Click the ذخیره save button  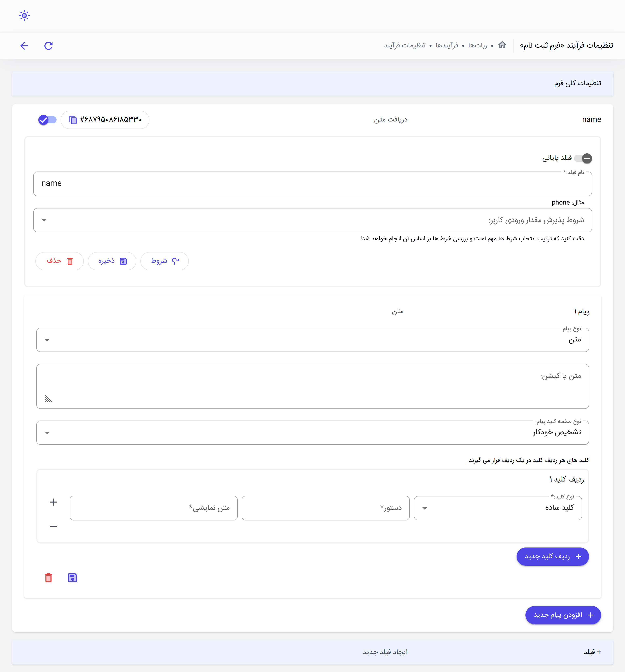[x=112, y=261]
